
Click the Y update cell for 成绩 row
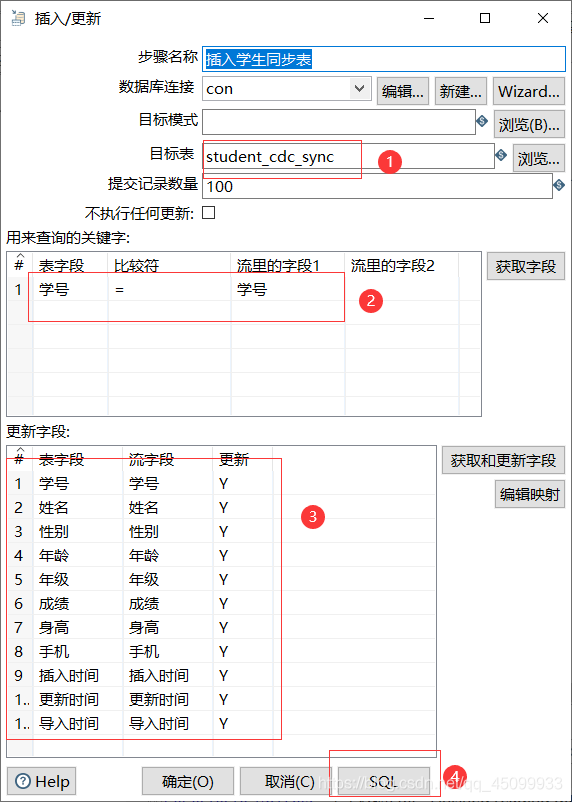pyautogui.click(x=243, y=604)
